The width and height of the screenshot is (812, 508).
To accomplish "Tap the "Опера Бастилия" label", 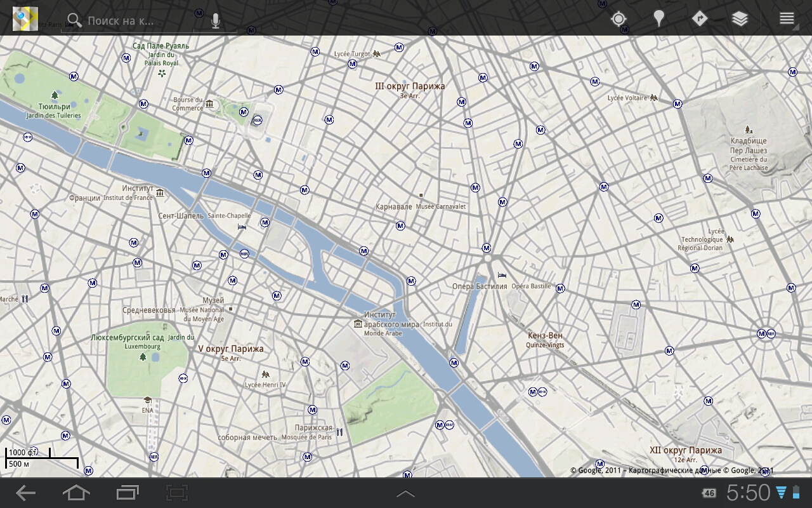I will (x=480, y=286).
